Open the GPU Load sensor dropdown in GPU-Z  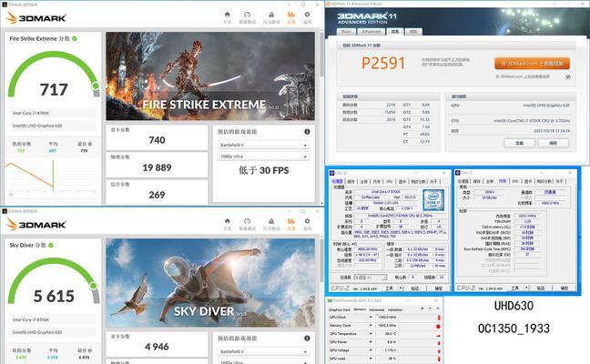point(371,359)
